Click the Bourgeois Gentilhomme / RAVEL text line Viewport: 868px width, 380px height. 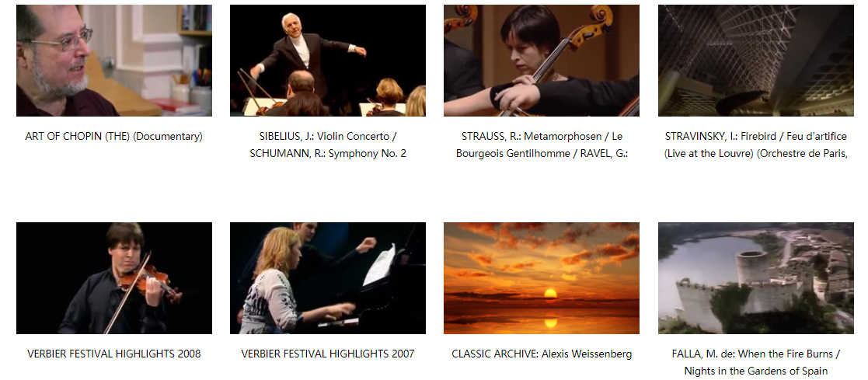pos(542,153)
